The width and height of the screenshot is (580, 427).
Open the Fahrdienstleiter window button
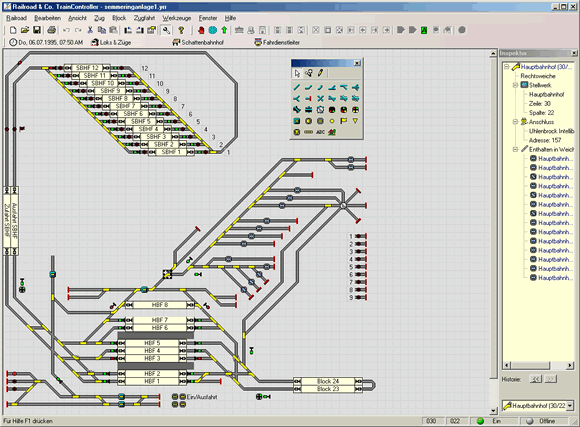[277, 43]
